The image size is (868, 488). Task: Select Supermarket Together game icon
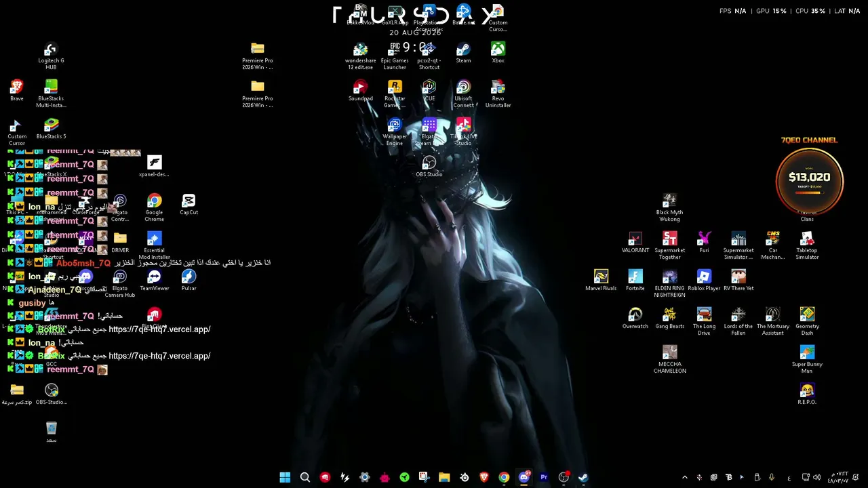click(669, 245)
